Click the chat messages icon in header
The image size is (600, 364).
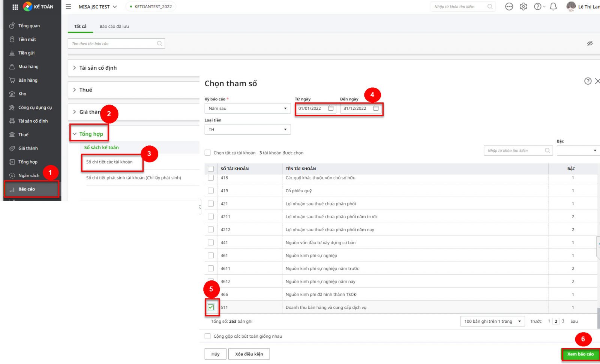click(509, 7)
